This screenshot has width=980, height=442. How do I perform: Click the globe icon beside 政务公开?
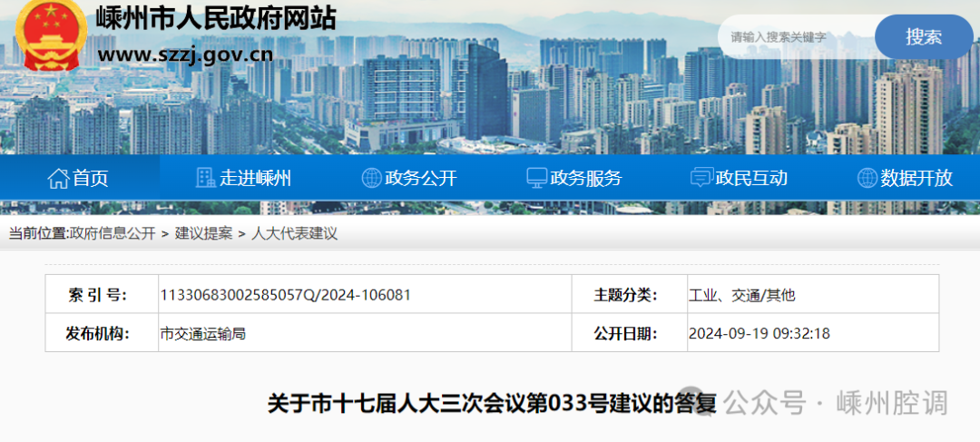[x=371, y=178]
